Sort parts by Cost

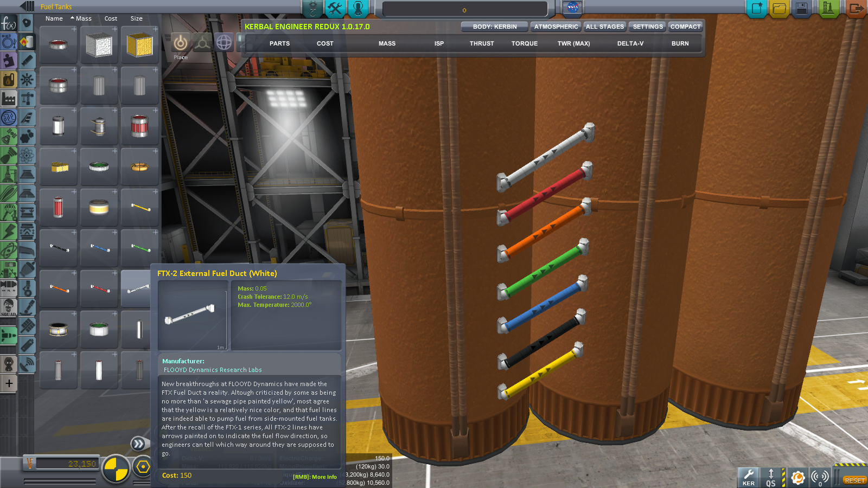pos(111,18)
